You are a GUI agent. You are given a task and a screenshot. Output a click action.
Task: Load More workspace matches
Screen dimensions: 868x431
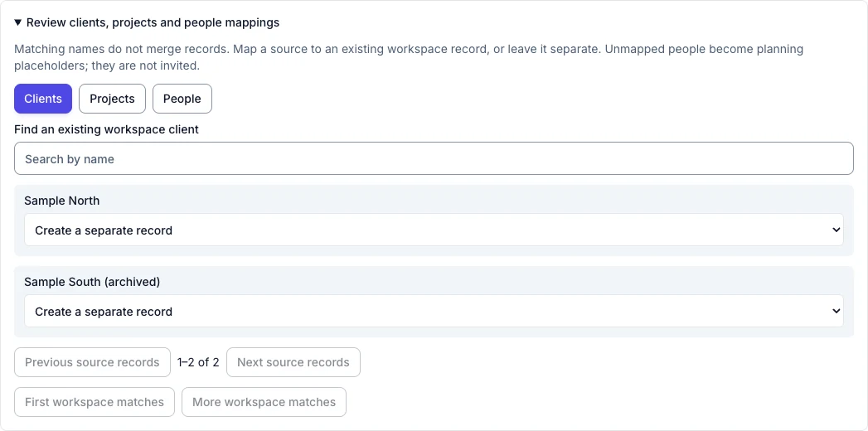[x=264, y=402]
